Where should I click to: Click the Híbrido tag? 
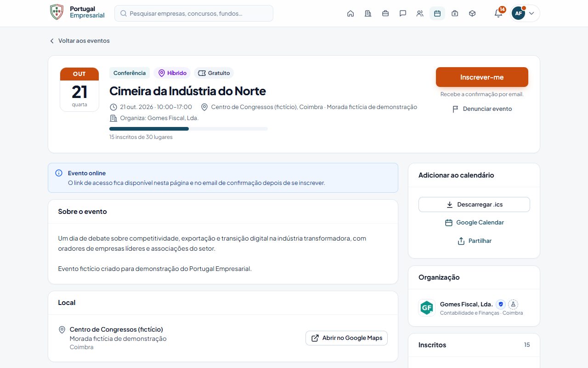click(x=172, y=73)
